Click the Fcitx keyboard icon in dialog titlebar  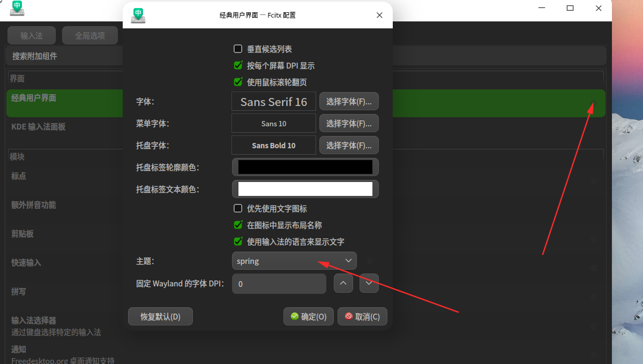[x=138, y=15]
